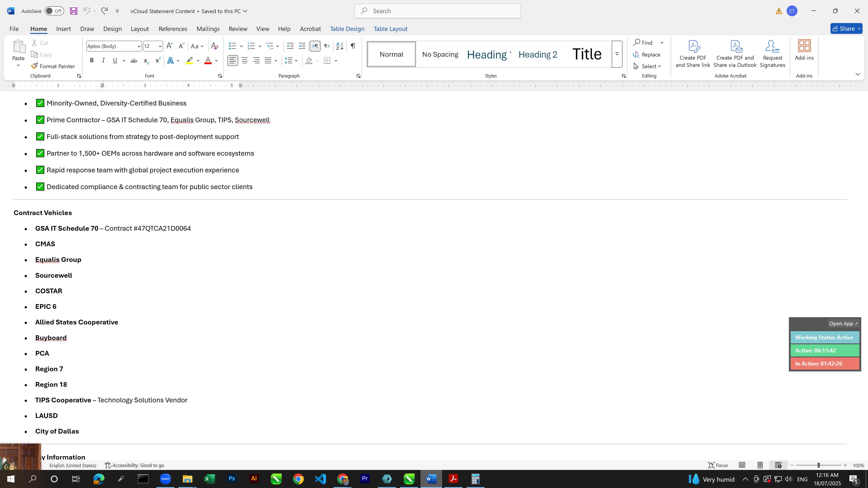The image size is (868, 488).
Task: Apply strikethrough formatting
Action: (x=134, y=61)
